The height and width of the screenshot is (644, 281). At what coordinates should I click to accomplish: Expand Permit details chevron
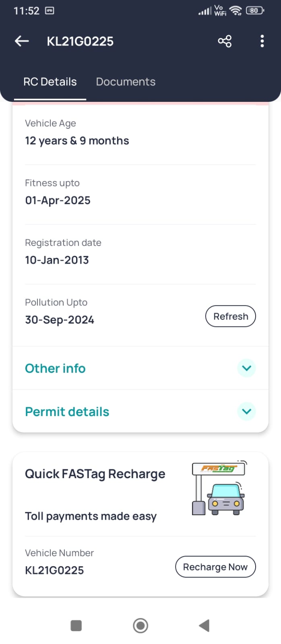246,411
